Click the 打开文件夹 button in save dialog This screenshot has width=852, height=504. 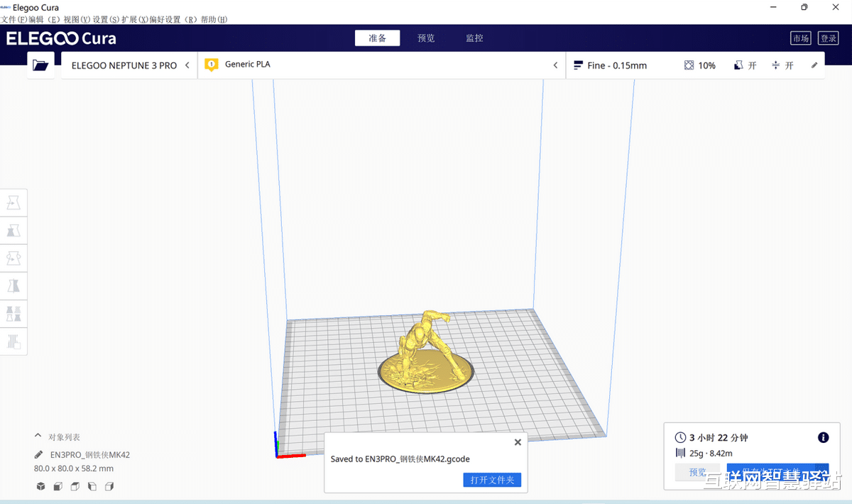[x=492, y=480]
